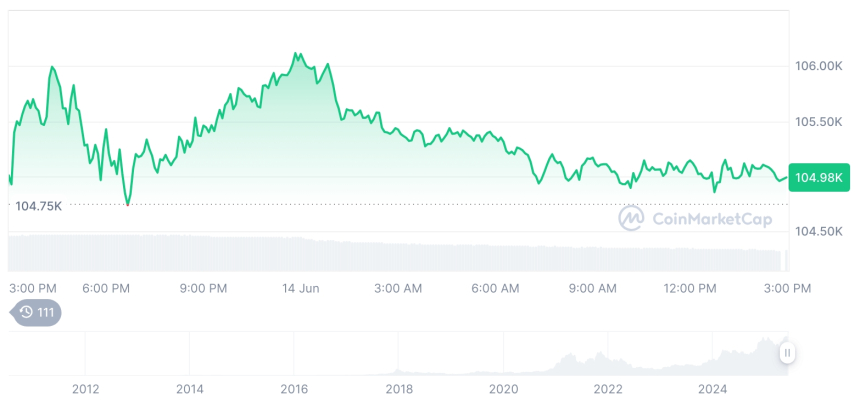Click the 105.50K price axis label
This screenshot has width=860, height=401.
819,121
